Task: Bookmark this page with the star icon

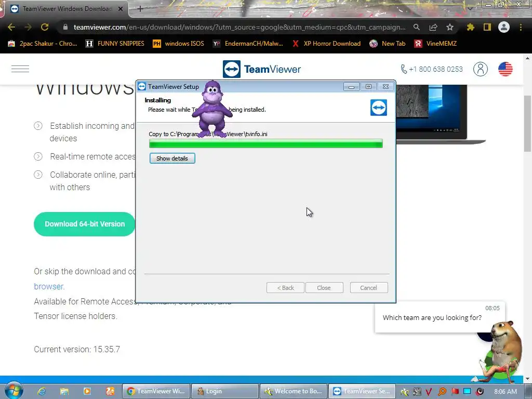Action: pyautogui.click(x=450, y=27)
